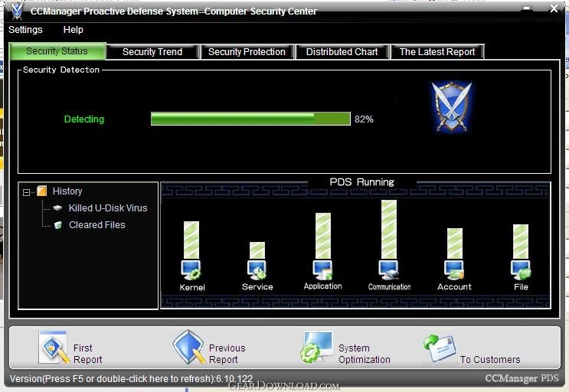Select the Kernel monitor icon
The height and width of the screenshot is (392, 569).
point(191,270)
